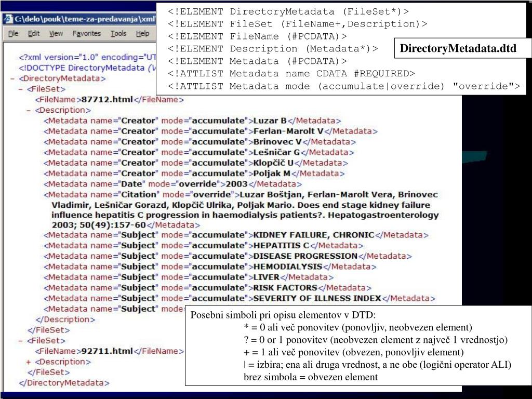The width and height of the screenshot is (532, 399).
Task: Click the window title path C:\delo\pouk
Action: pos(85,19)
